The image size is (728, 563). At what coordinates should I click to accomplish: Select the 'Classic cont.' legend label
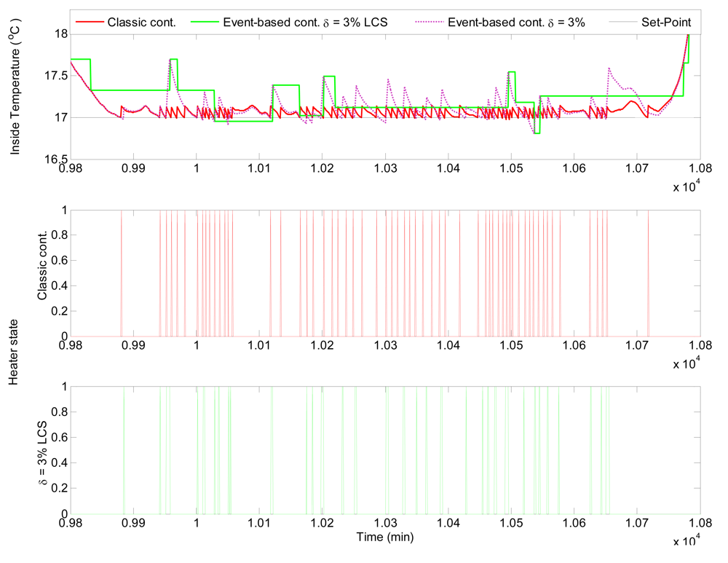coord(141,21)
